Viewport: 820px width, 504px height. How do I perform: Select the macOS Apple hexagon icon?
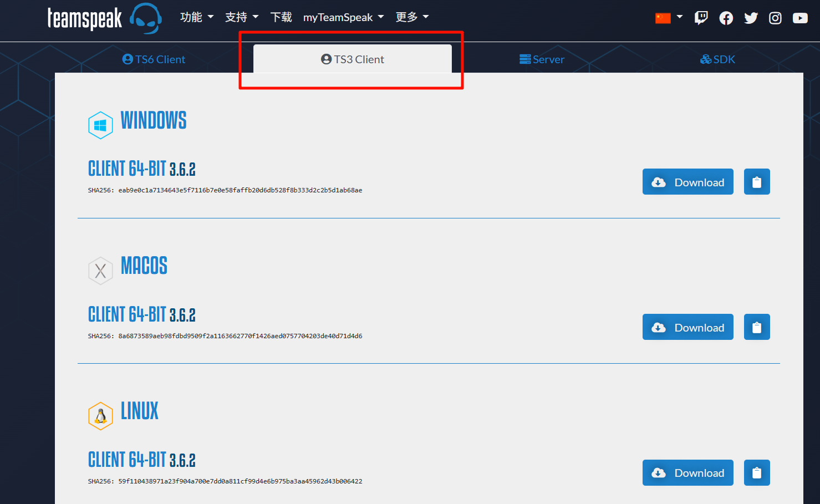pyautogui.click(x=100, y=271)
